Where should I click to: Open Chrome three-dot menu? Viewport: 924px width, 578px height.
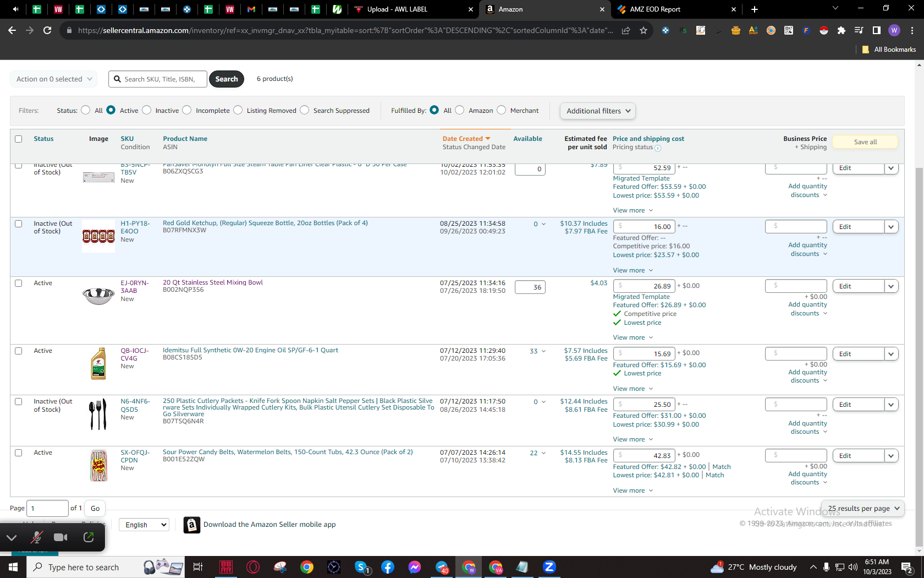(x=912, y=30)
